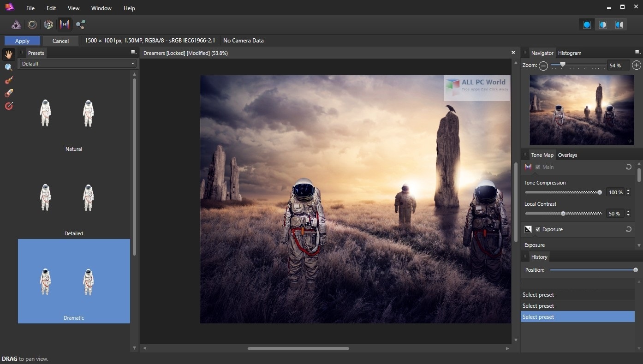Click the Local Contrast slider handle
The width and height of the screenshot is (643, 364).
(563, 214)
